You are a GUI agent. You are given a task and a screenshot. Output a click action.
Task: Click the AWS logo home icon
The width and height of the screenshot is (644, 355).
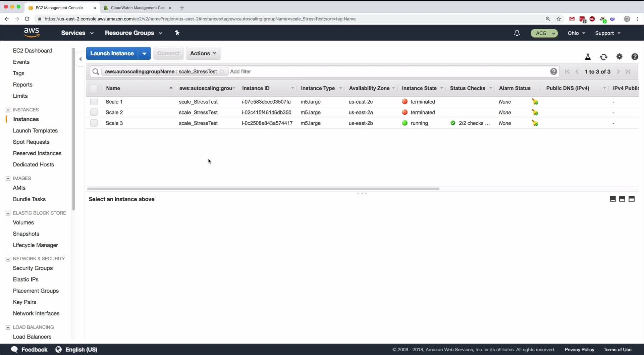pyautogui.click(x=32, y=33)
